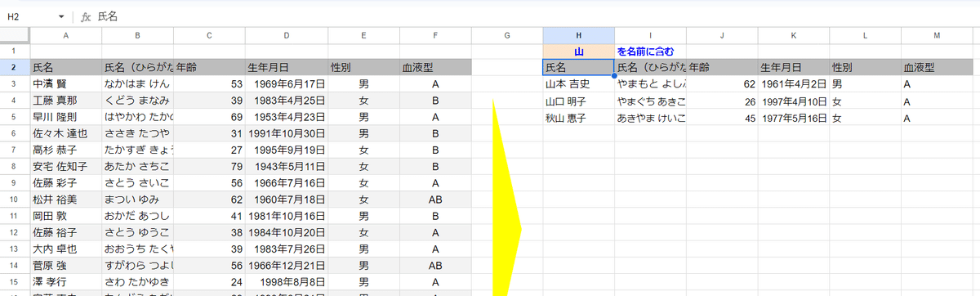
Task: Click birthdate 1969年6月17日
Action: coord(287,84)
